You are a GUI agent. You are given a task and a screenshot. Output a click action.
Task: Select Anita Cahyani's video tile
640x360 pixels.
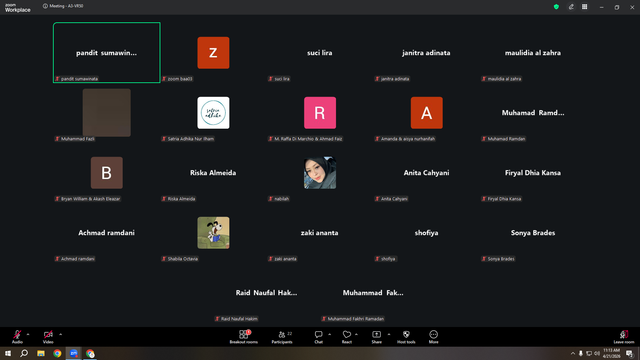tap(426, 173)
